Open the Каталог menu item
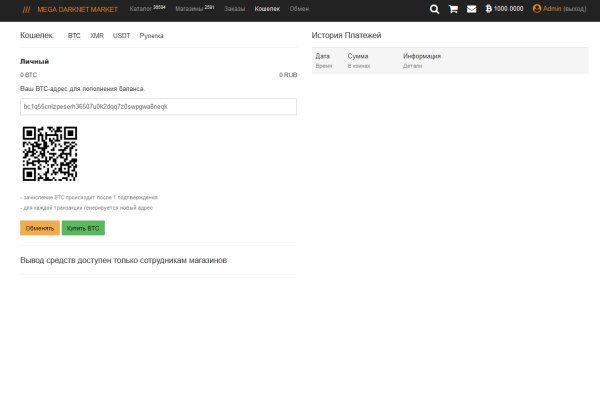 coord(142,8)
